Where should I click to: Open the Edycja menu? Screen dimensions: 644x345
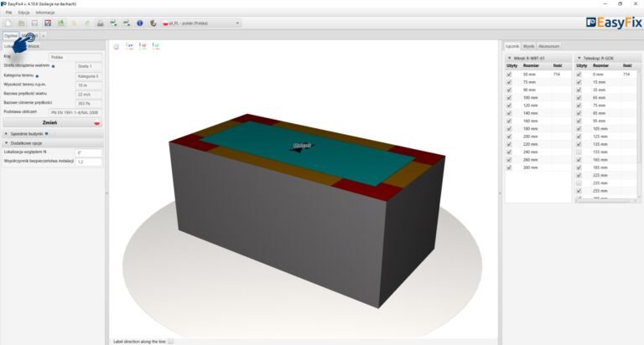[x=23, y=13]
